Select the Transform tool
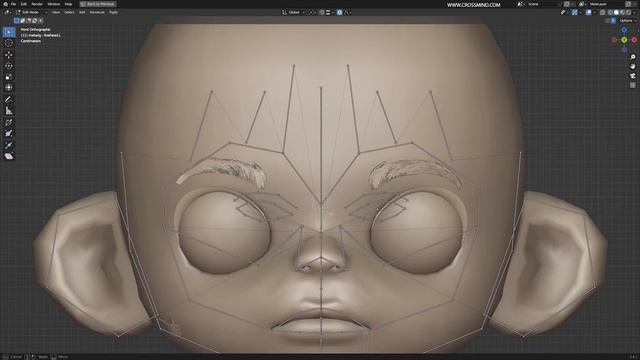This screenshot has width=640, height=360. (x=9, y=87)
